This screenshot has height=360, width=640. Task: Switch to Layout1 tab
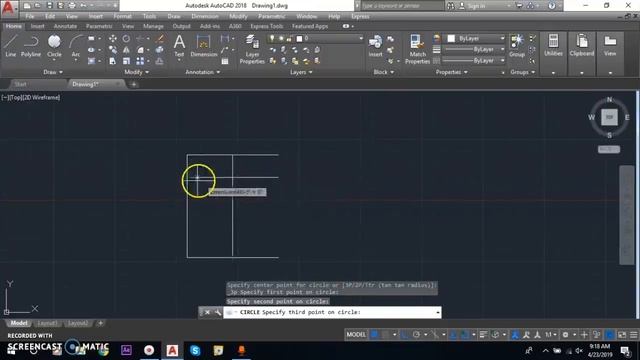pyautogui.click(x=47, y=323)
